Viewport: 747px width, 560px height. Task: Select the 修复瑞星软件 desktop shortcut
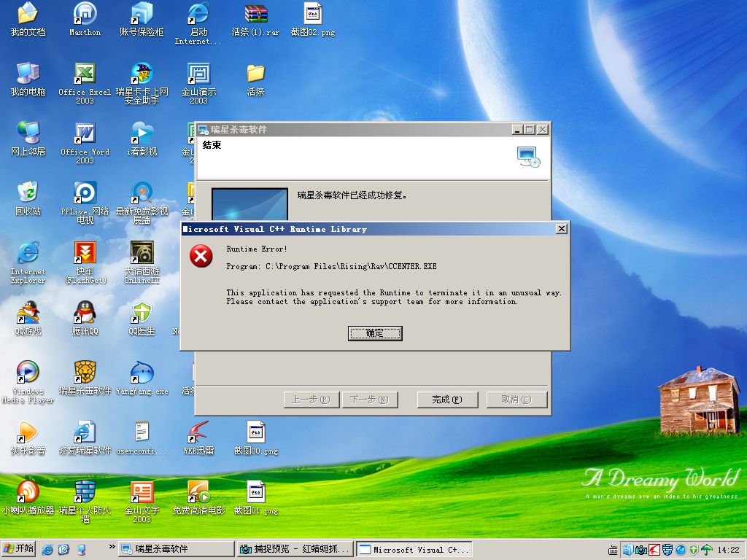pyautogui.click(x=85, y=438)
